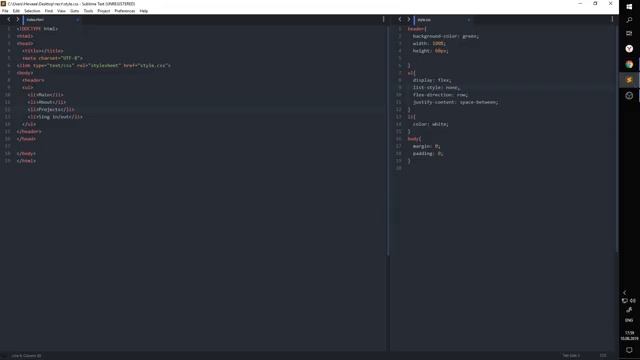Place cursor on link stylesheet line
The image size is (640, 360).
click(x=94, y=66)
